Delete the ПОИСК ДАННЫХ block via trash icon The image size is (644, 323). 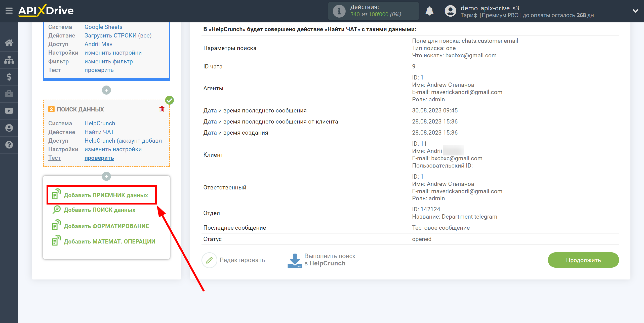click(162, 109)
